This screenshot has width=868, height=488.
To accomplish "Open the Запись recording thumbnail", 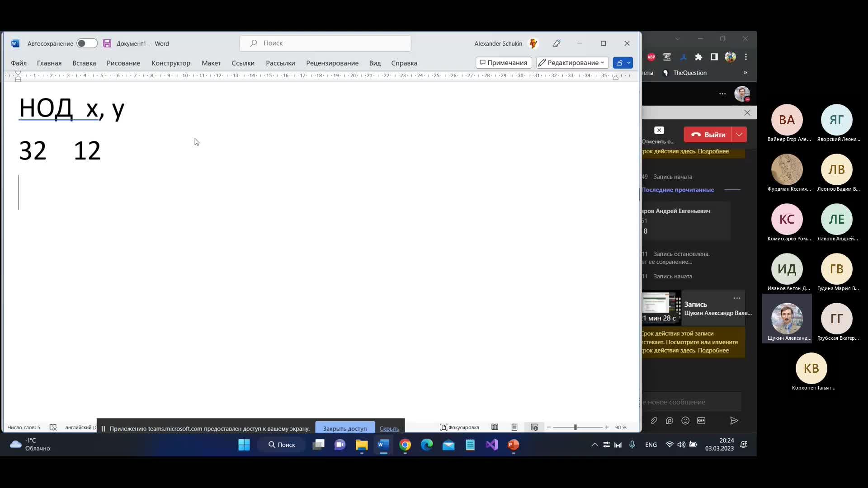I will click(661, 308).
